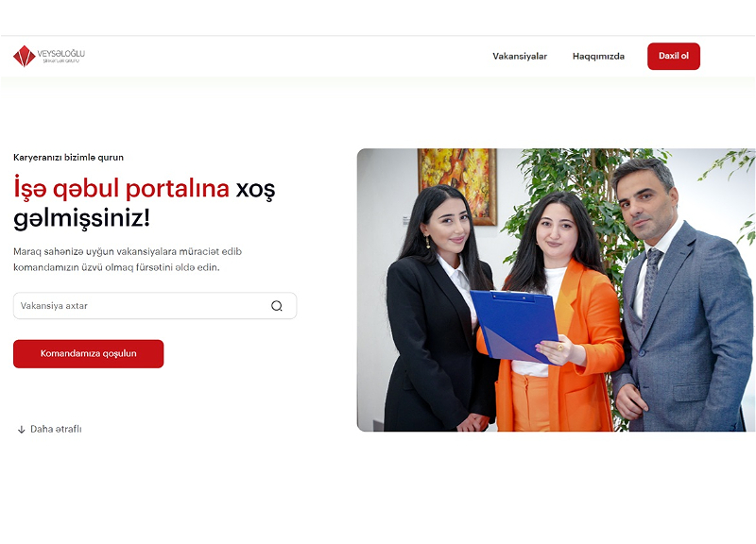Click the Karyeranızı bizimlə qurun tagline

point(68,158)
